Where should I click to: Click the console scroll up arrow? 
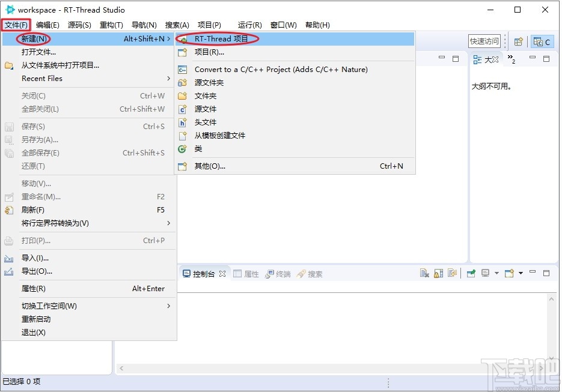(551, 300)
